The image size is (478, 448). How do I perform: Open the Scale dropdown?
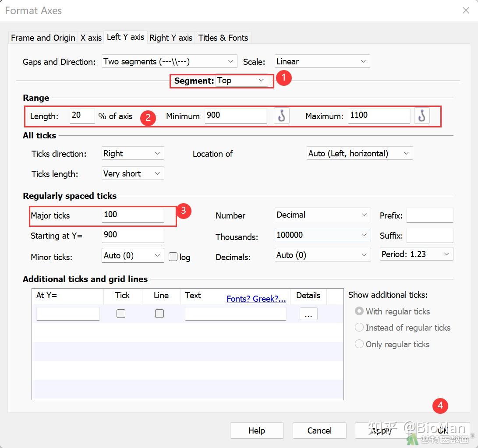pos(322,62)
